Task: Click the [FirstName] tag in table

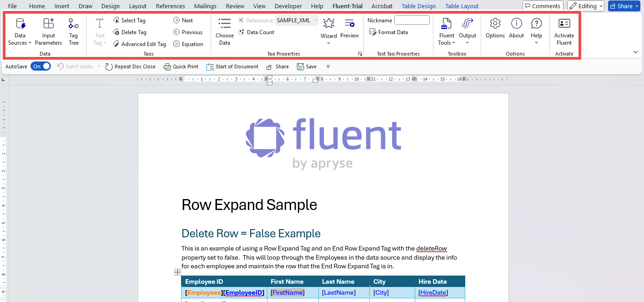Action: [287, 292]
